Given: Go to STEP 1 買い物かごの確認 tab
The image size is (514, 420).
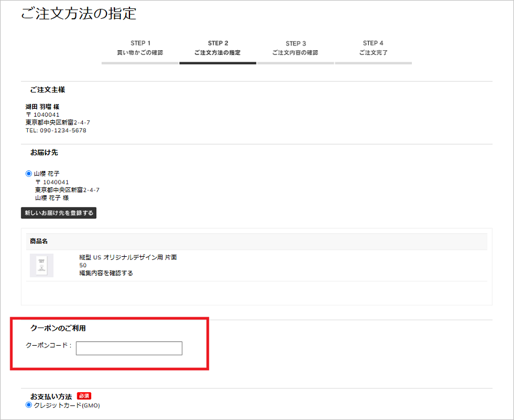Looking at the screenshot, I should [x=140, y=49].
